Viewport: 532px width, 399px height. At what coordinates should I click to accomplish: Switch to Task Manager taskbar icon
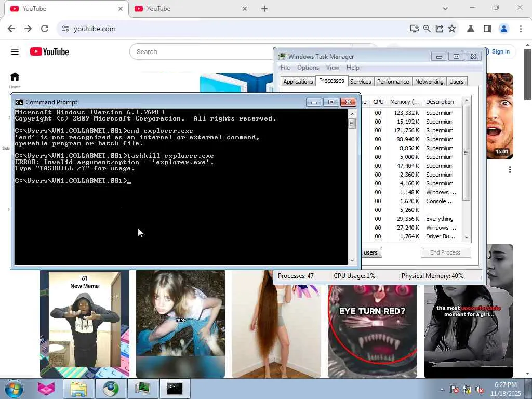pyautogui.click(x=142, y=389)
